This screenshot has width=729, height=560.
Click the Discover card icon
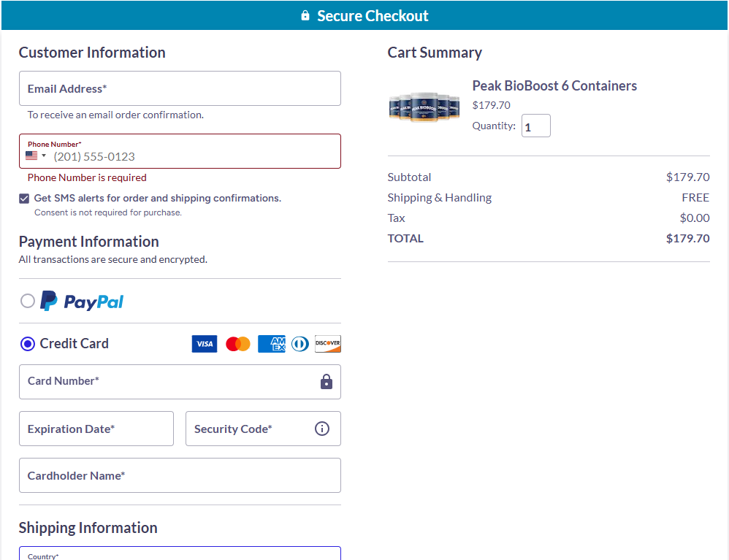pos(328,344)
